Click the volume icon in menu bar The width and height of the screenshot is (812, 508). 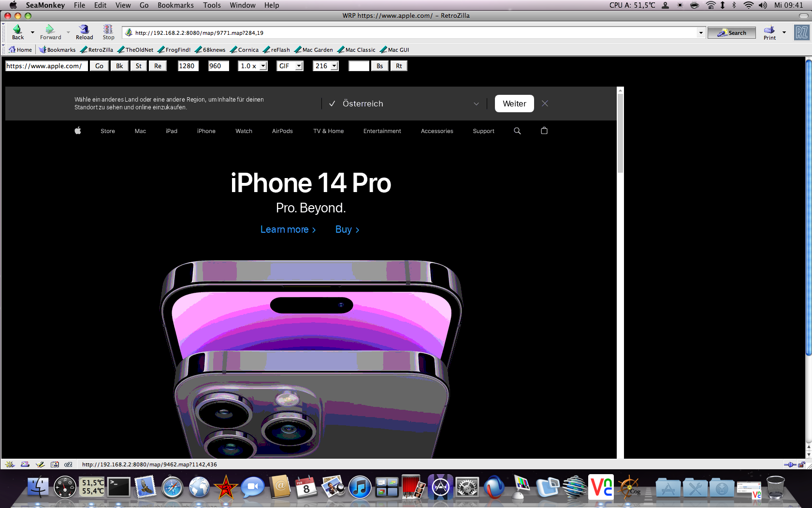(x=763, y=5)
